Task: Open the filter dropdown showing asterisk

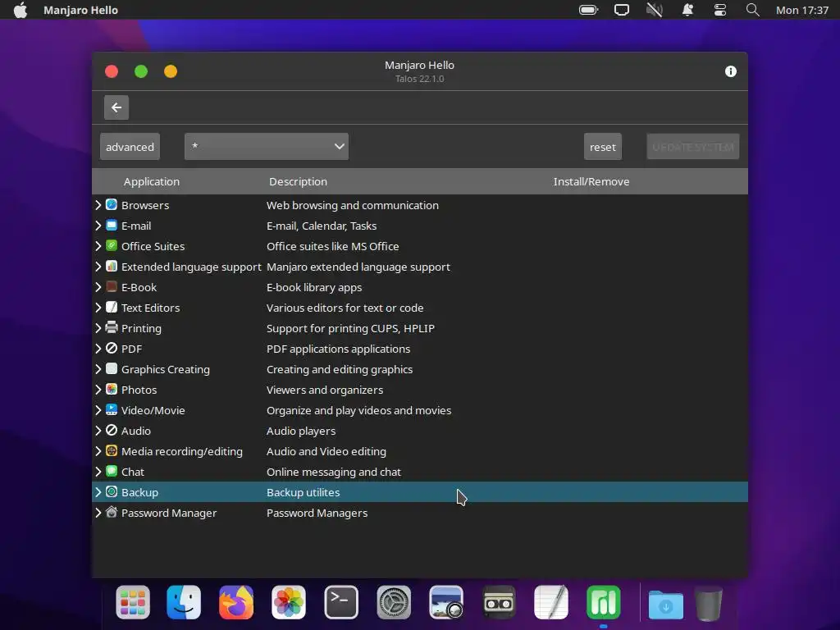Action: pos(267,146)
